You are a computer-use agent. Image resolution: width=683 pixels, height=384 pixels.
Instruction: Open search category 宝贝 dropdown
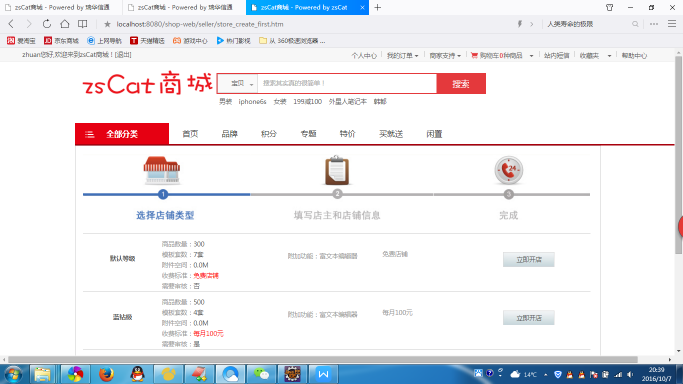238,83
